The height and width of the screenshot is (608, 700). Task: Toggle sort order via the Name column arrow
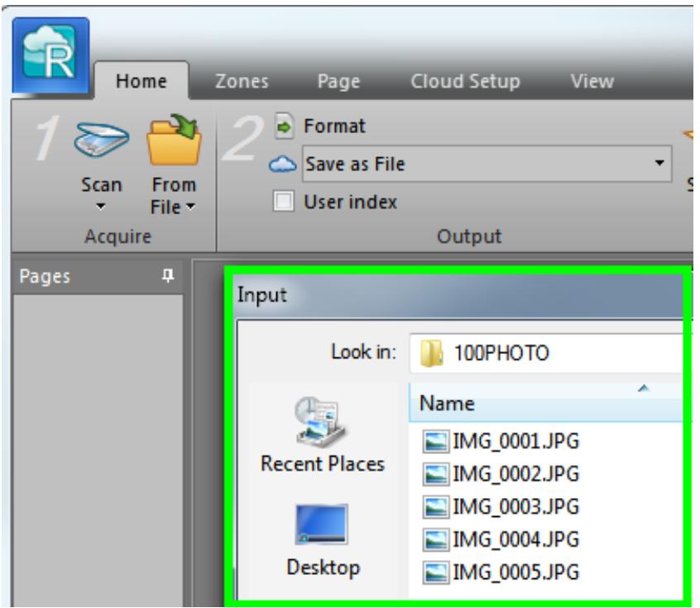tap(643, 388)
